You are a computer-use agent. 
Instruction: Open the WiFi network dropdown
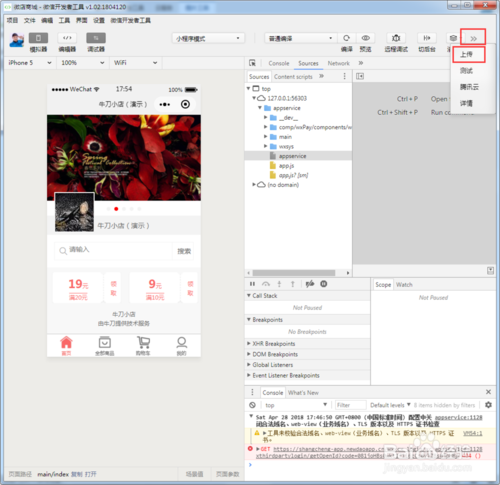click(x=135, y=63)
